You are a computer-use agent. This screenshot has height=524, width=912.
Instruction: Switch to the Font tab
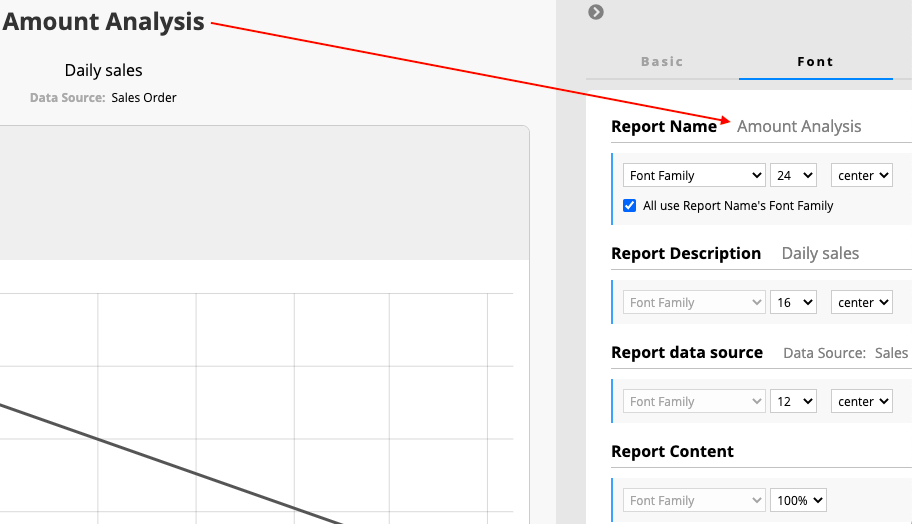[x=815, y=62]
